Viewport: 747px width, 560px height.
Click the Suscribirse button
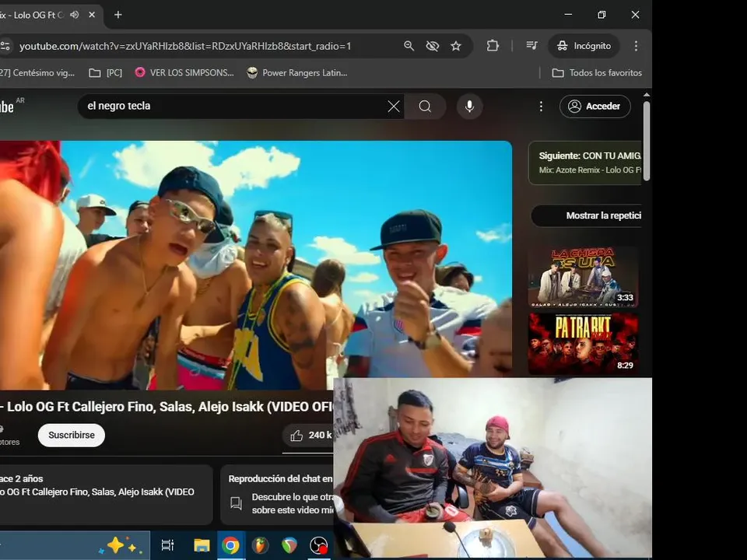point(72,436)
